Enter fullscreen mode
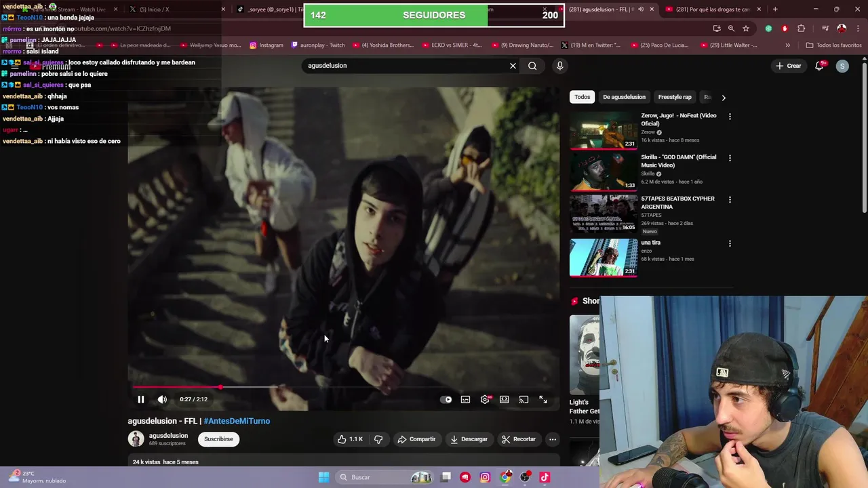The image size is (868, 488). [543, 400]
